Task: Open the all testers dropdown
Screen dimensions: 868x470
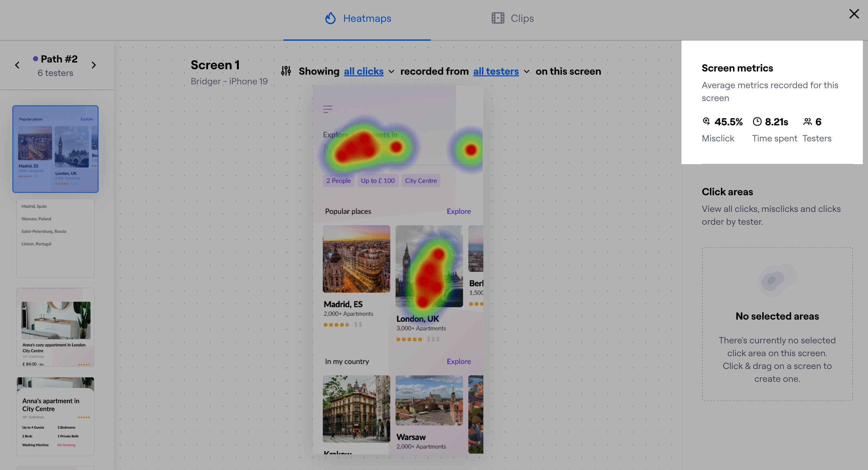Action: point(496,71)
